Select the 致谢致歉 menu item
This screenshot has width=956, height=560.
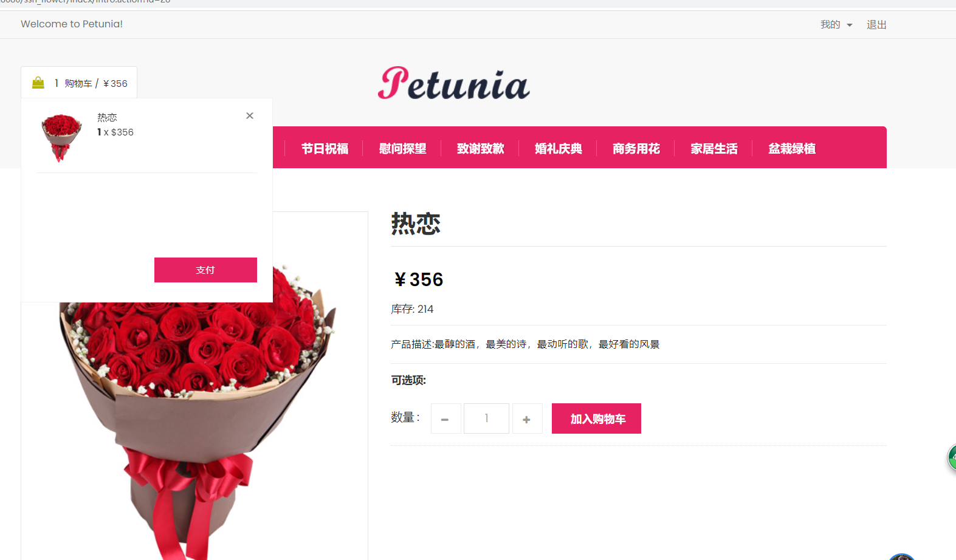(480, 148)
